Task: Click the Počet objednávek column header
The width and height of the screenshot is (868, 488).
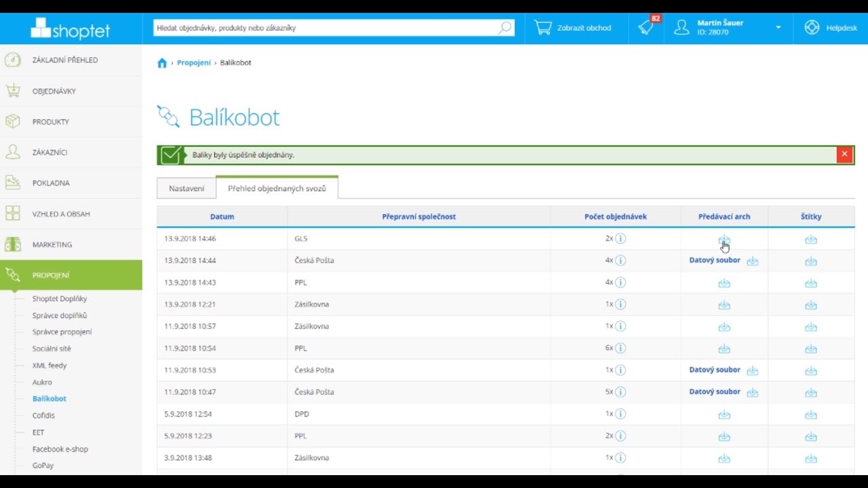Action: [616, 217]
